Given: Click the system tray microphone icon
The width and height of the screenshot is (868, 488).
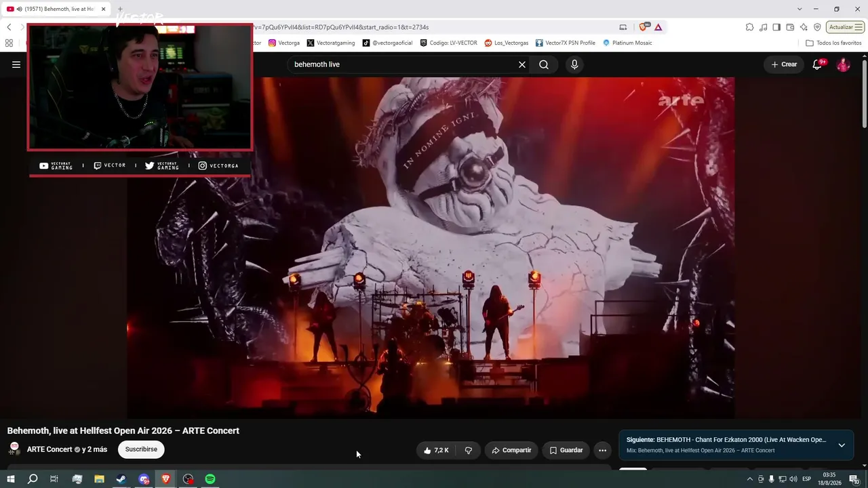Looking at the screenshot, I should [771, 479].
